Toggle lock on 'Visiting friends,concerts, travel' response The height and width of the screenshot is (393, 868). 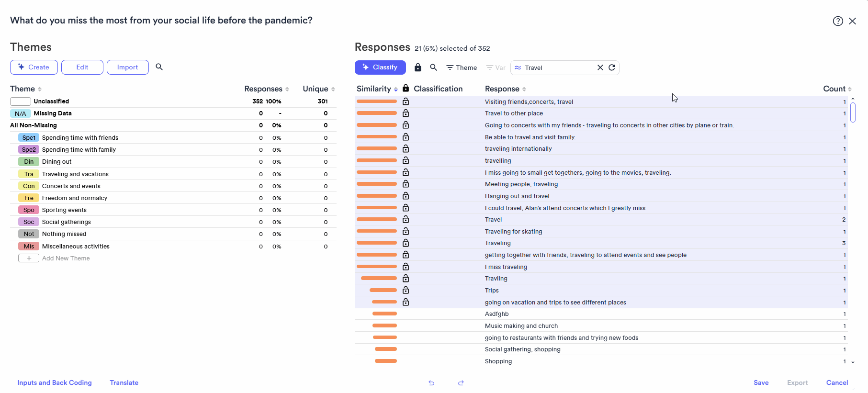[x=406, y=101]
